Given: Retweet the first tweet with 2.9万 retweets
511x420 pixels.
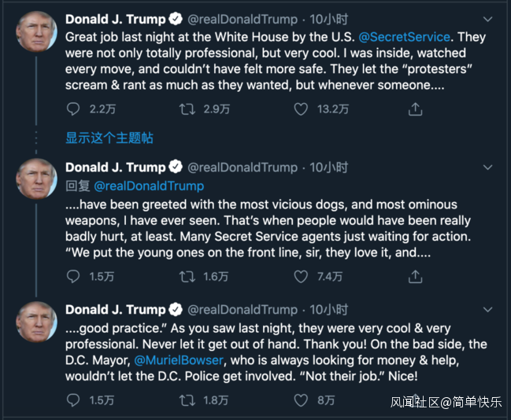Looking at the screenshot, I should [x=187, y=109].
